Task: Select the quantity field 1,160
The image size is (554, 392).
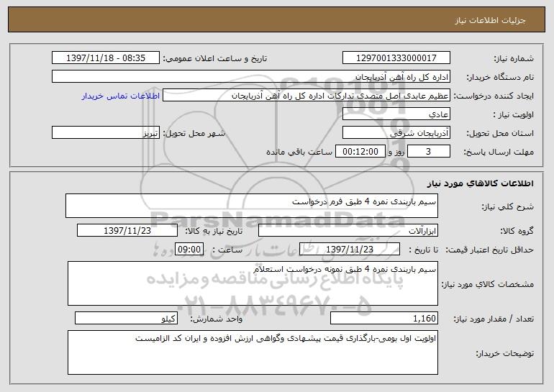Action: (384, 318)
